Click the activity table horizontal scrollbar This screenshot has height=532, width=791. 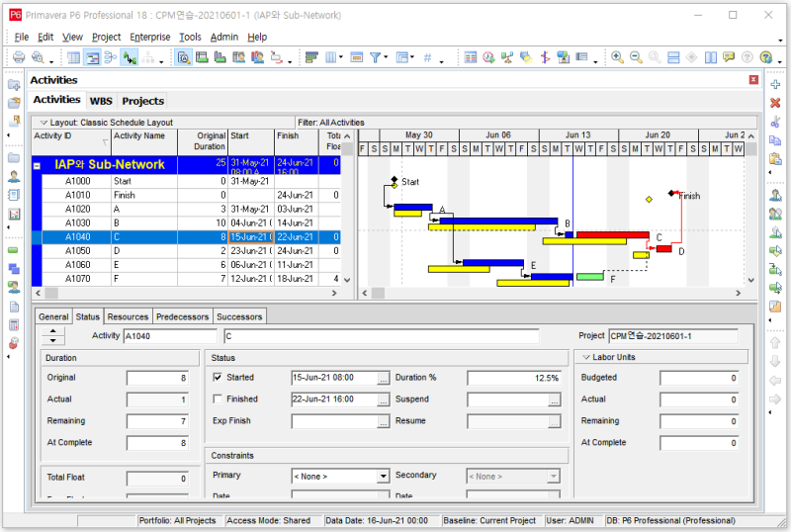pyautogui.click(x=186, y=293)
